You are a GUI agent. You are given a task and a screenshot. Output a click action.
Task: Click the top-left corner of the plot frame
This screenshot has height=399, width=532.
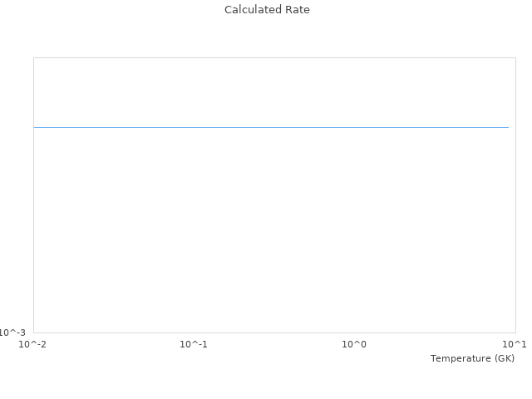click(x=33, y=57)
